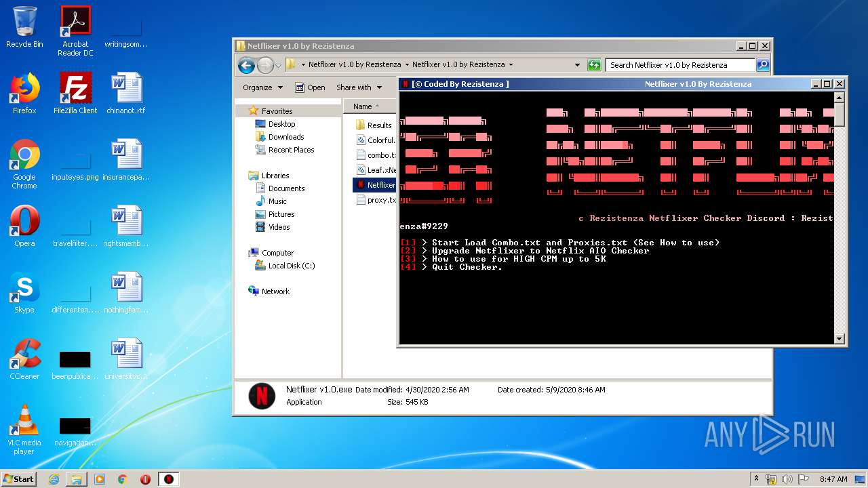Select the Results folder in Explorer
The width and height of the screenshot is (868, 488).
[374, 125]
